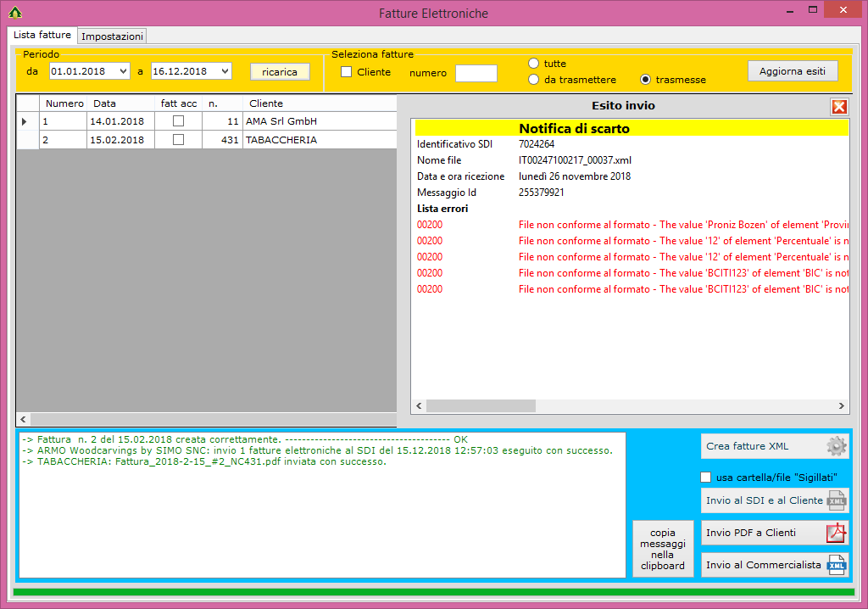Screen dimensions: 868x609
Task: Click the XML icon on Invio al Commercialista
Action: tap(836, 565)
